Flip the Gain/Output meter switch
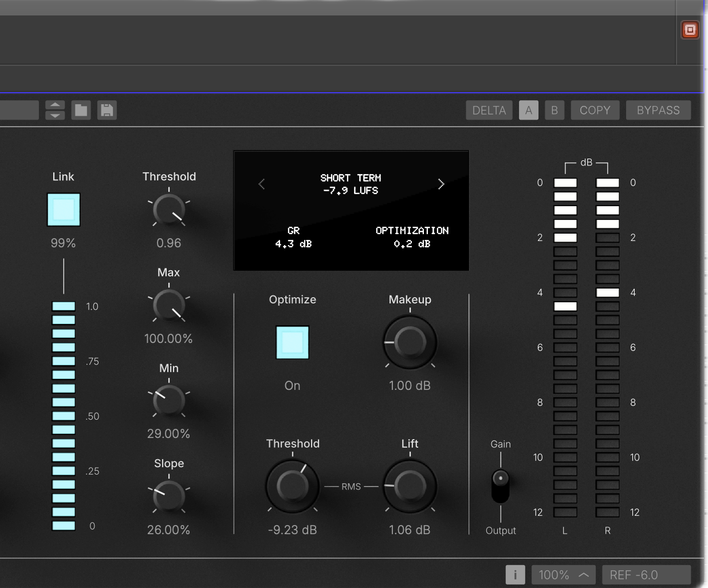Image resolution: width=708 pixels, height=588 pixels. click(501, 486)
